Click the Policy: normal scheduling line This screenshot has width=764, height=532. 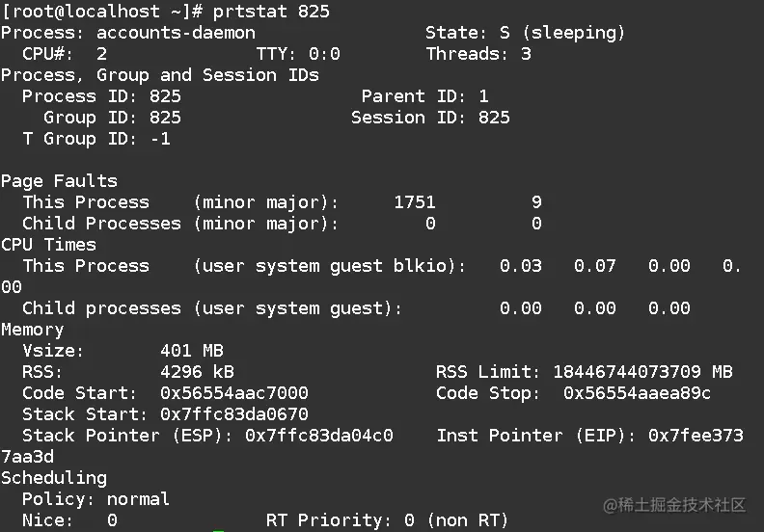coord(95,499)
